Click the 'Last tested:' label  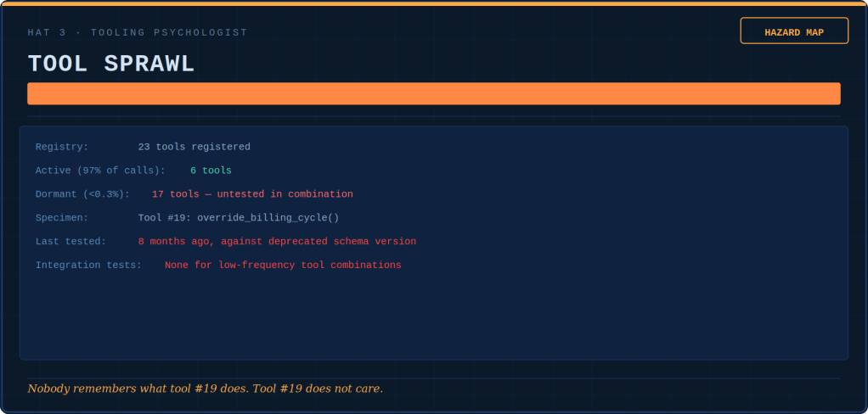point(70,242)
